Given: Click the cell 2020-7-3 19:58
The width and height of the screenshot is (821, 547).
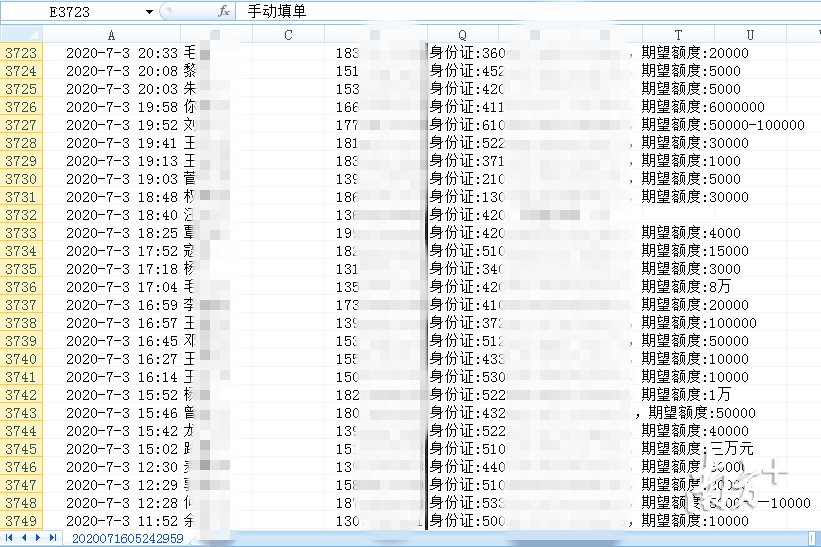Looking at the screenshot, I should click(x=112, y=107).
